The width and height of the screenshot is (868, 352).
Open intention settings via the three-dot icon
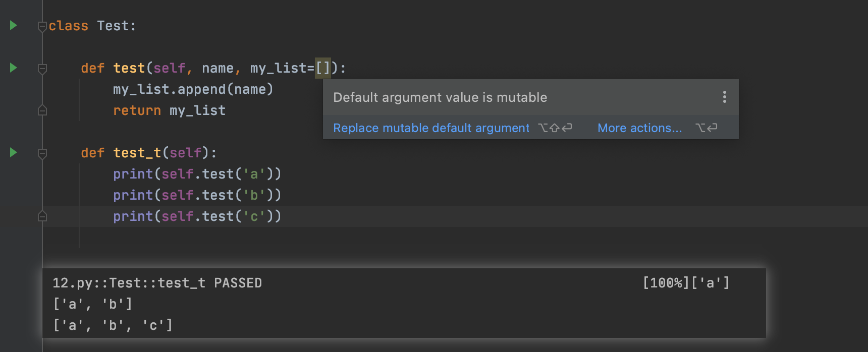click(724, 97)
